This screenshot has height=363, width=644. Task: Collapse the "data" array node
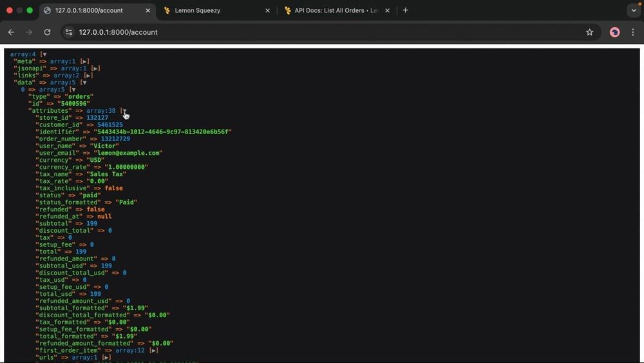(84, 83)
